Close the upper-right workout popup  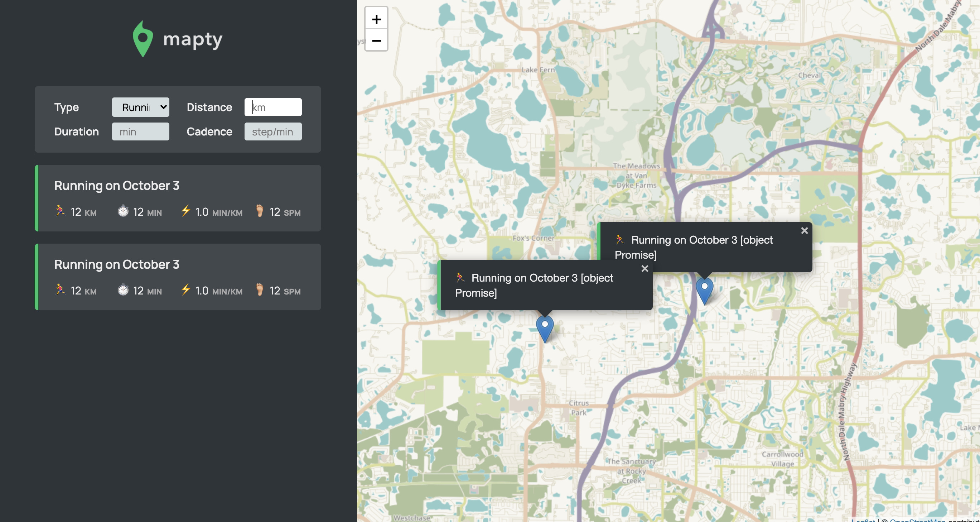pyautogui.click(x=804, y=231)
